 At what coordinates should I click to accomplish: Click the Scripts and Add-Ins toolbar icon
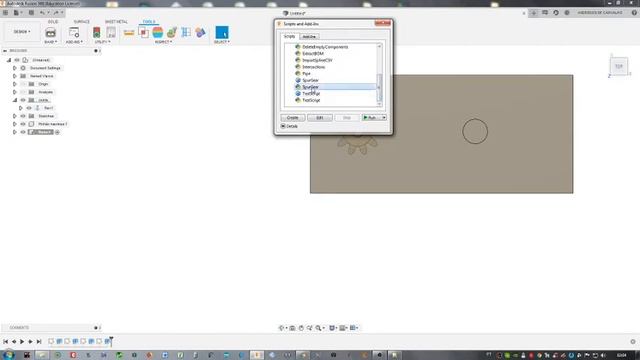pyautogui.click(x=74, y=32)
